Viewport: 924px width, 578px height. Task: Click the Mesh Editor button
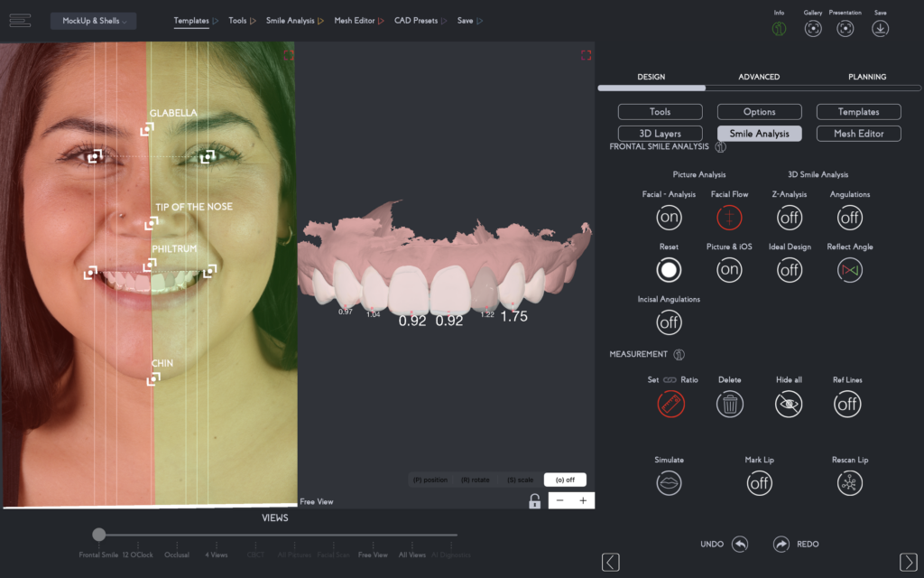pyautogui.click(x=858, y=133)
